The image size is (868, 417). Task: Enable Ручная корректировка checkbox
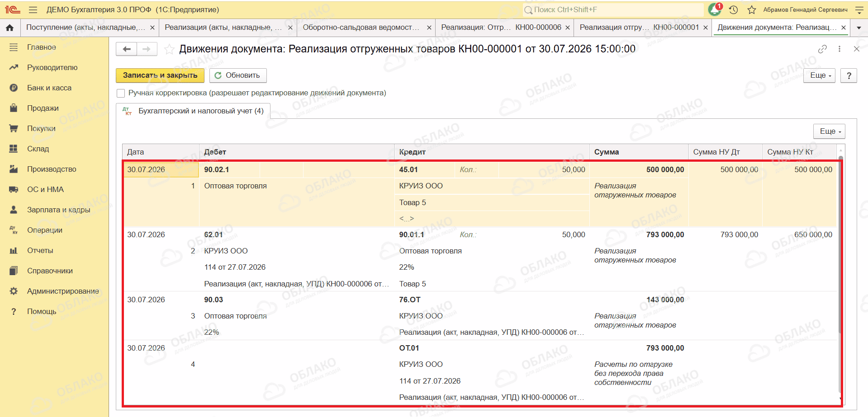coord(121,93)
